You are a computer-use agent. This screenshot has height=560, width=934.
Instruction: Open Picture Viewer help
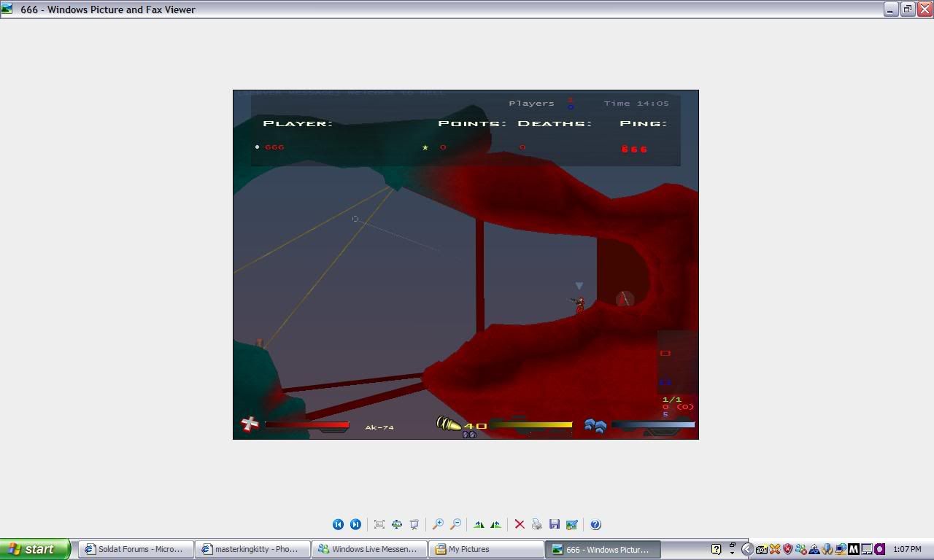tap(595, 524)
